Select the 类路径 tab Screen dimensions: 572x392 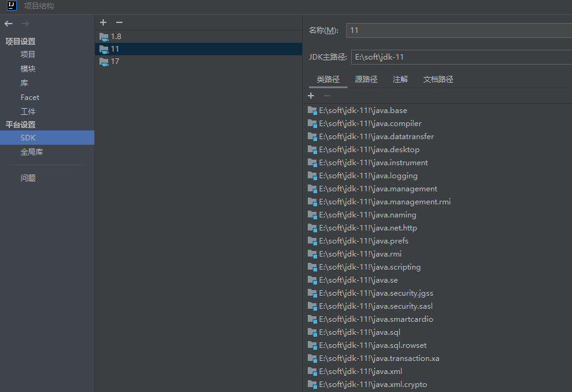click(328, 80)
